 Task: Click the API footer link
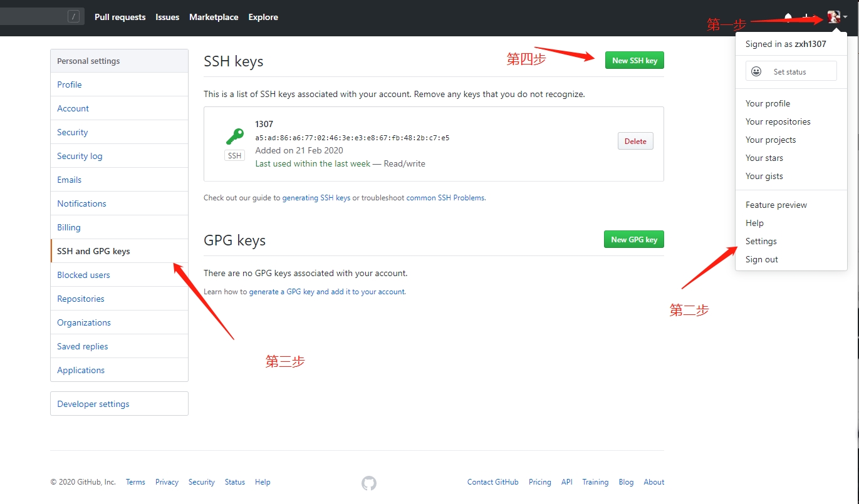pos(567,482)
